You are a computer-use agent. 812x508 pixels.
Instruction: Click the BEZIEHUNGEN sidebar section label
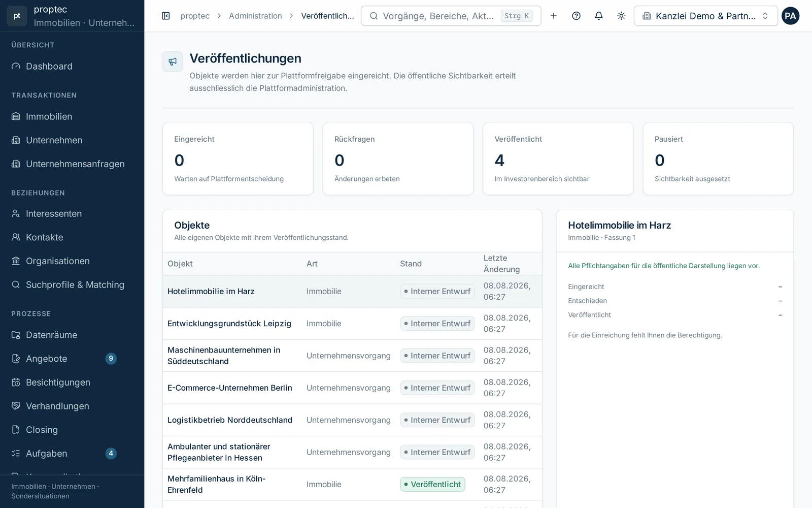point(38,193)
